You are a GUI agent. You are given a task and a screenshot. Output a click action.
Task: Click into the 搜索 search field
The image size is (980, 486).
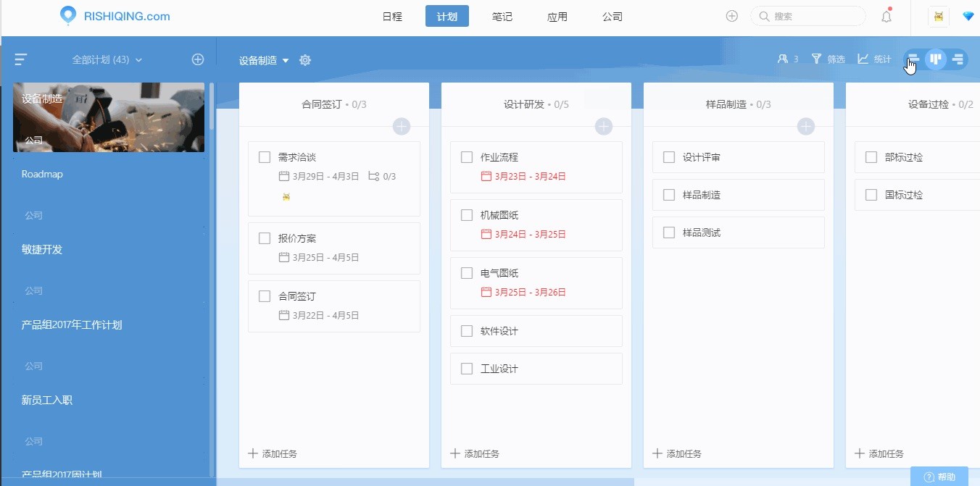[808, 16]
